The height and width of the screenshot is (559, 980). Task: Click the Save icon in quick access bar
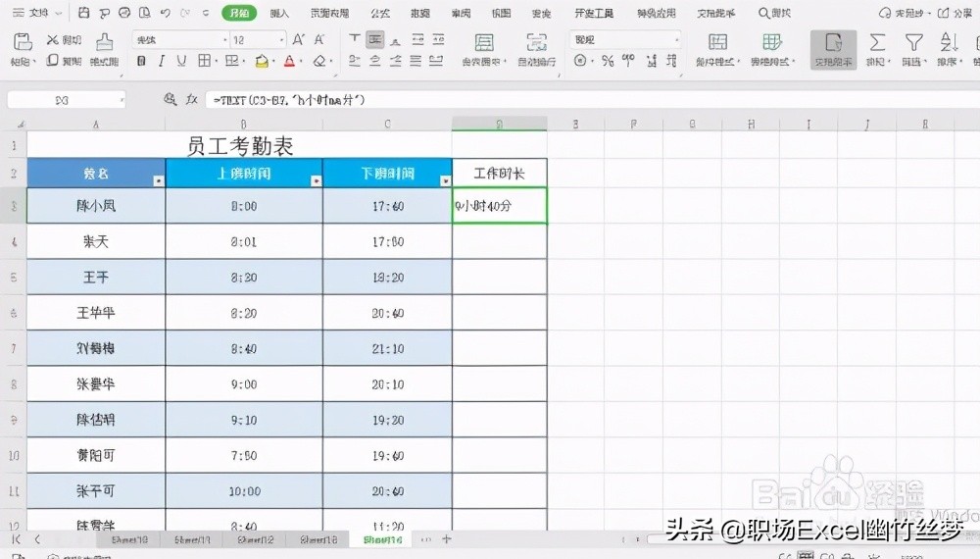(x=83, y=13)
